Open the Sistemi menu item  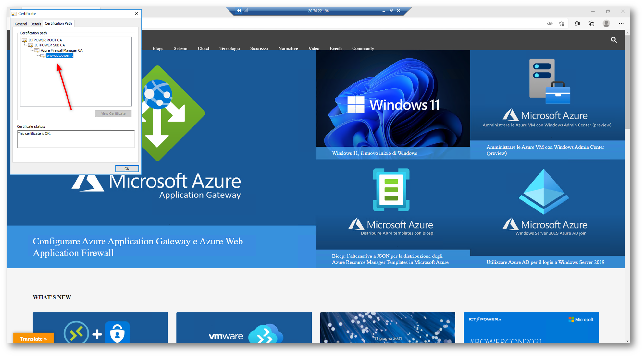pyautogui.click(x=180, y=48)
